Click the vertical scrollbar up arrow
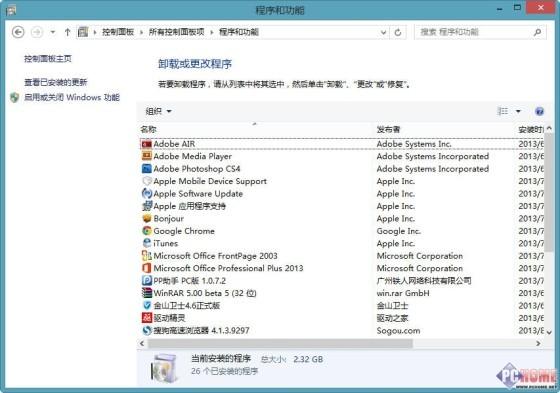 [x=549, y=129]
